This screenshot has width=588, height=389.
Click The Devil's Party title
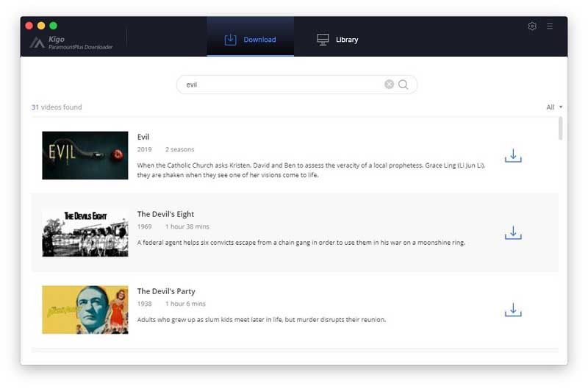(x=166, y=291)
